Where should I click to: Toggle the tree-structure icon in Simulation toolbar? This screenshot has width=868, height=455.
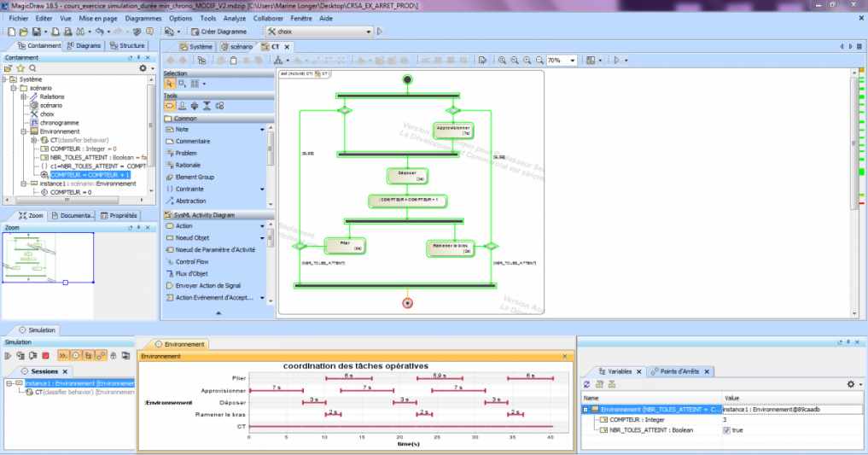point(88,355)
